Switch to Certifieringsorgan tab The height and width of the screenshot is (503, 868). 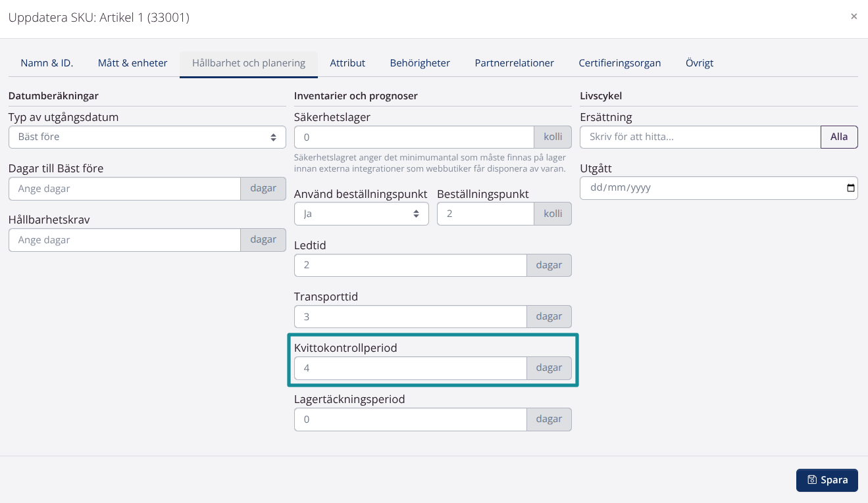click(620, 63)
